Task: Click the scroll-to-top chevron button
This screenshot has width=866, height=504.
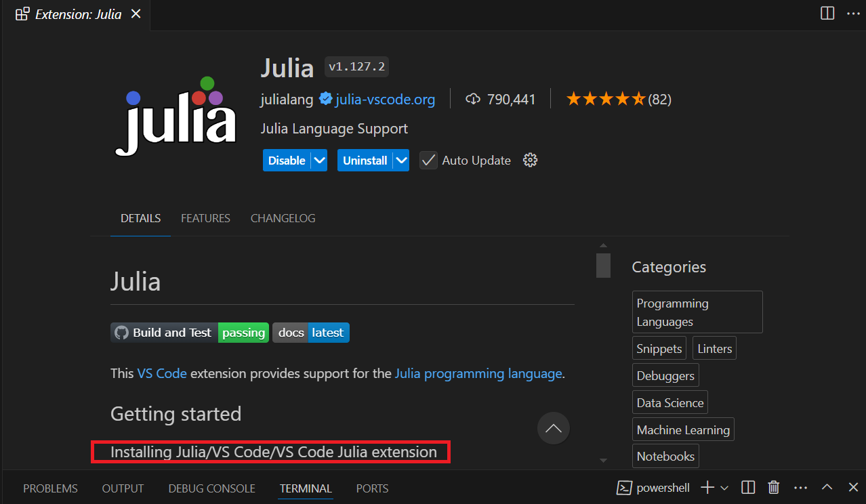Action: pos(554,428)
